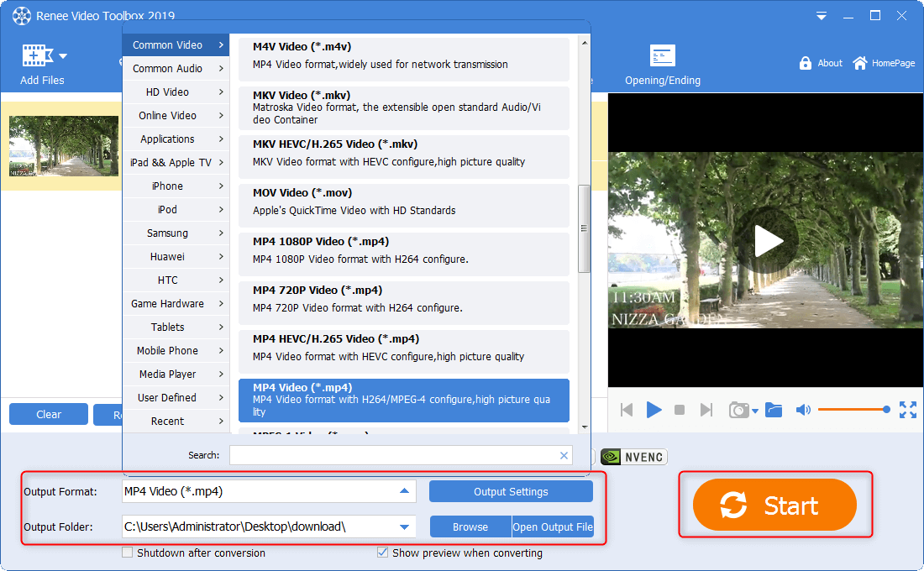Open the Tablets category
This screenshot has width=924, height=571.
(176, 327)
